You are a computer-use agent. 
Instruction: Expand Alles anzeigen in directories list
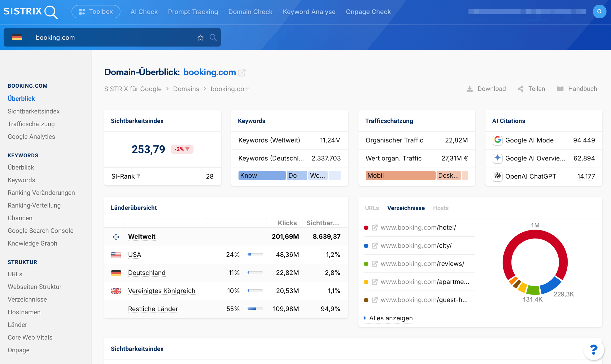point(388,318)
